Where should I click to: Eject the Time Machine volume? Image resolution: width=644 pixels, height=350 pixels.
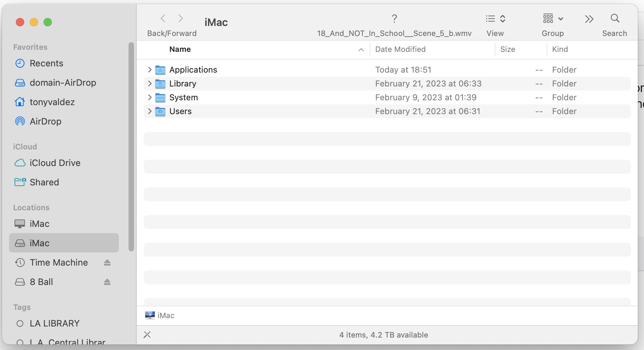(x=107, y=262)
